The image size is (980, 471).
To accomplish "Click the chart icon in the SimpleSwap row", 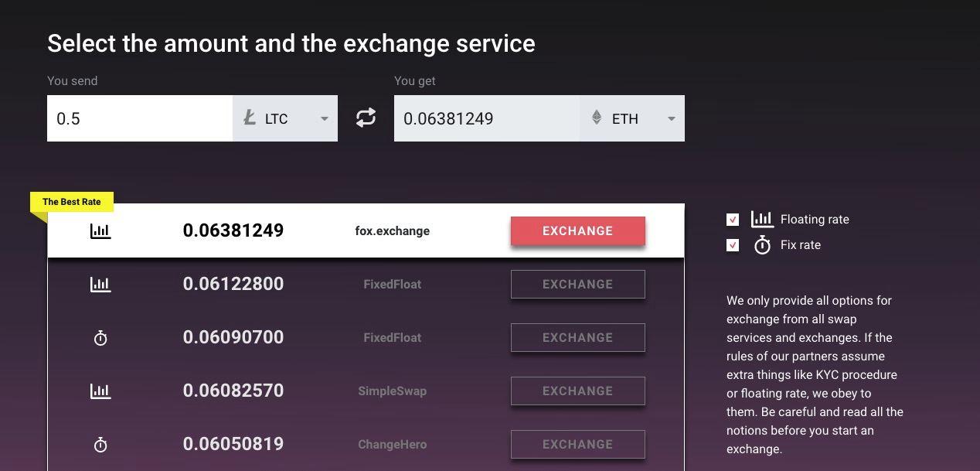I will (x=100, y=391).
